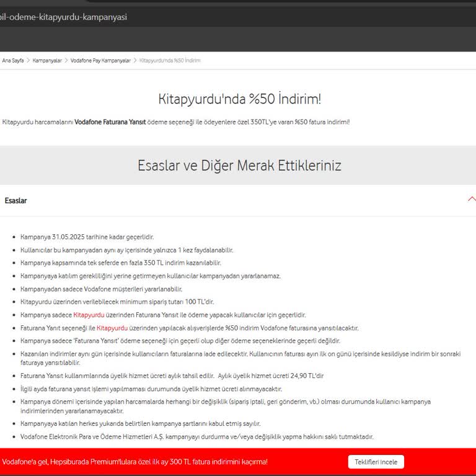Click the heading Kitapyurdu'nda %50 İndirim!
Image resolution: width=476 pixels, height=476 pixels.
(239, 99)
